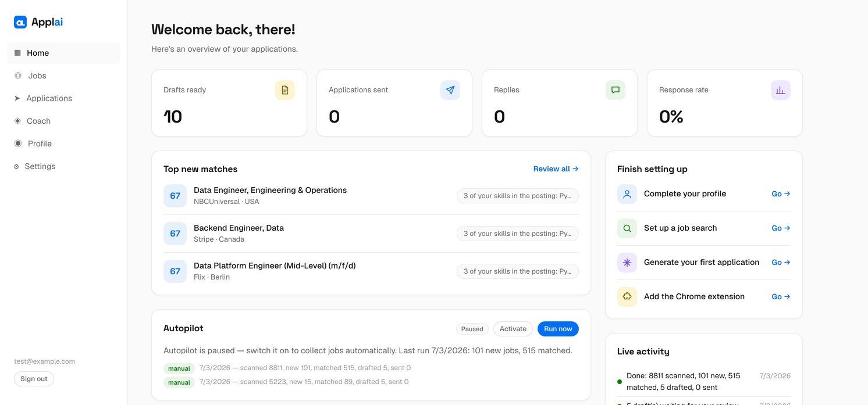Click Go next to Generate your first application
Screen dimensions: 868x405
click(781, 263)
